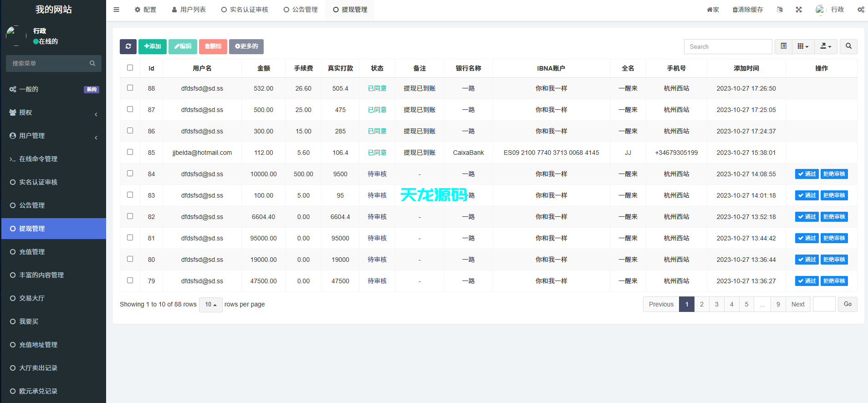Switch to 实名认证审核 top tab
Screen dimensions: 868x403
245,10
